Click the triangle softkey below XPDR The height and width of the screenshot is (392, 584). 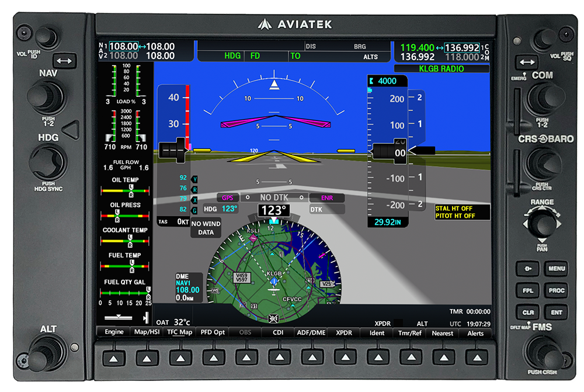(x=345, y=358)
